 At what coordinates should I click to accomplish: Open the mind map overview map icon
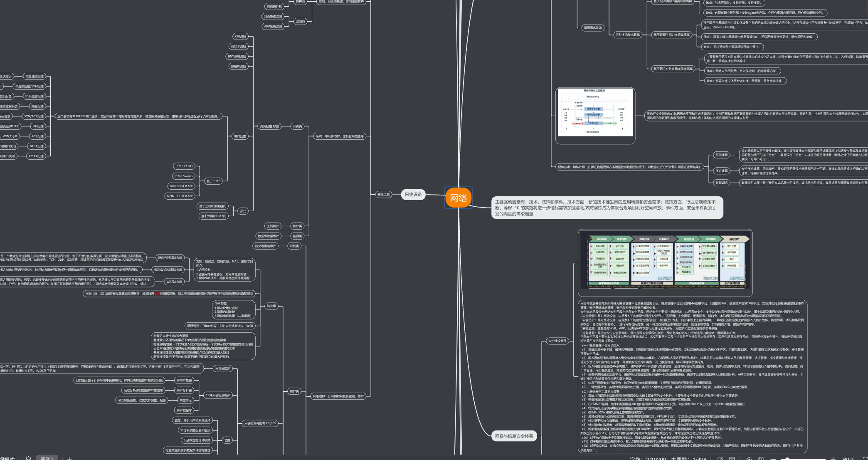coord(761,459)
